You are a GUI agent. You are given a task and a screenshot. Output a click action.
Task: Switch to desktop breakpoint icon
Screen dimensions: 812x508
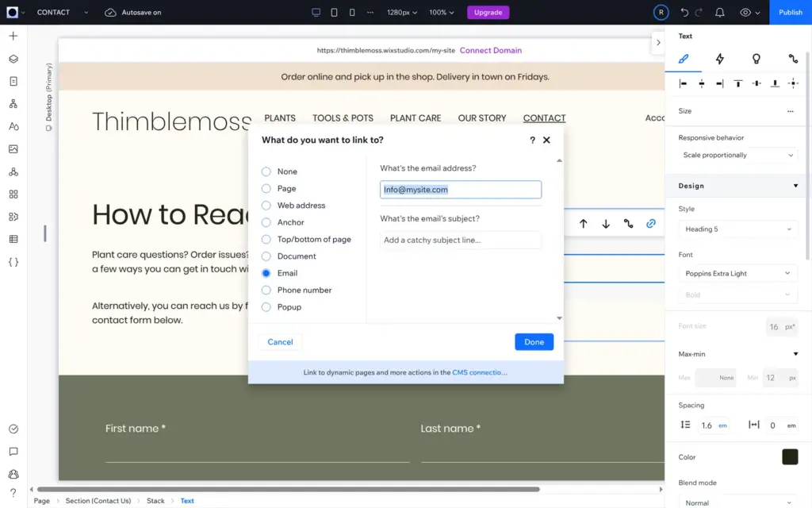316,13
